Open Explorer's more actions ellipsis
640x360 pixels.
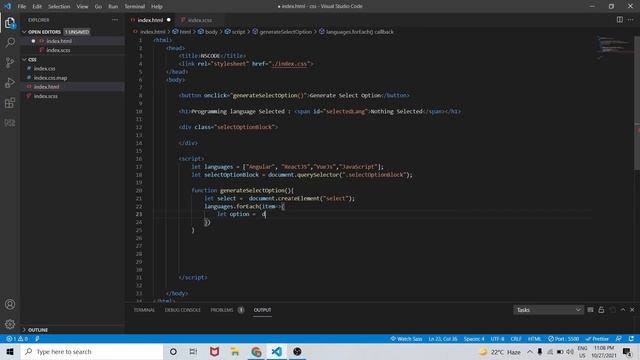coord(115,20)
